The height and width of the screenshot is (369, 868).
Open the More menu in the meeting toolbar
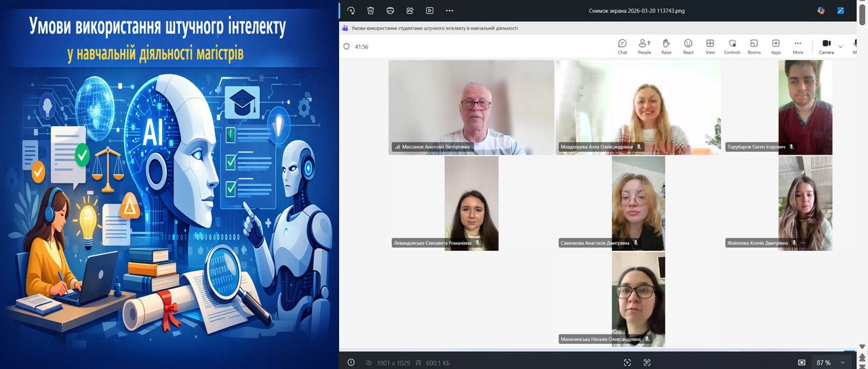tap(797, 46)
